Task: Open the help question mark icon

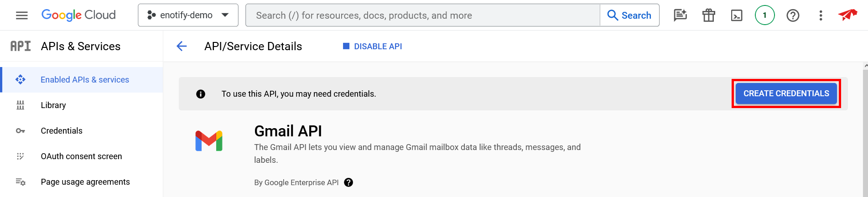Action: [x=793, y=16]
